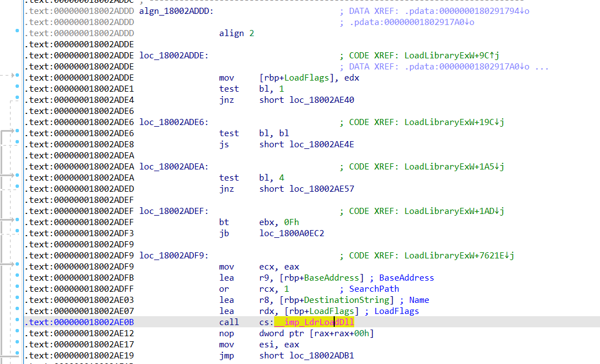Image resolution: width=600 pixels, height=364 pixels.
Task: Toggle breakpoint dot at 'lea r8' line
Action: click(17, 297)
